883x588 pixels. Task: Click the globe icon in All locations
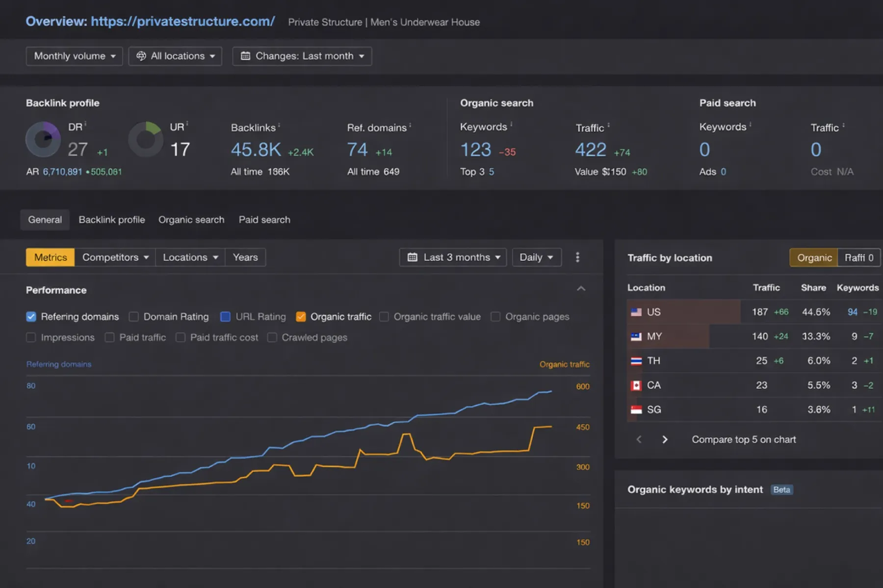click(x=141, y=56)
